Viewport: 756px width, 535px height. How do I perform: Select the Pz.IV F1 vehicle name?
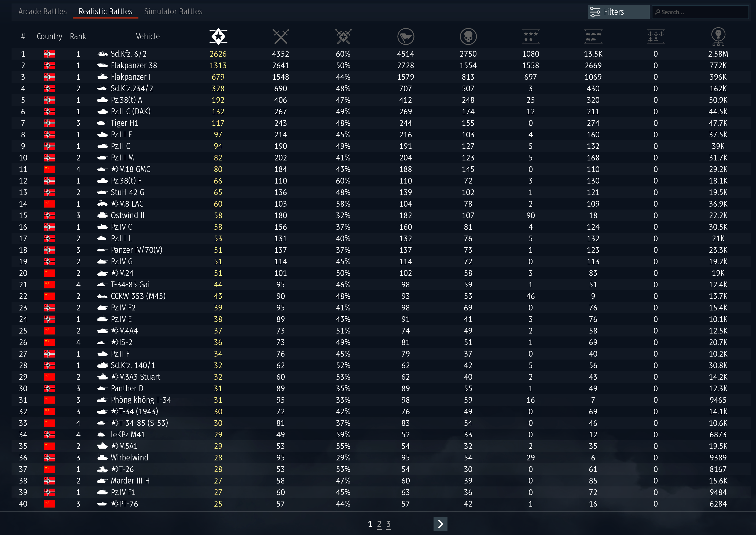click(123, 492)
